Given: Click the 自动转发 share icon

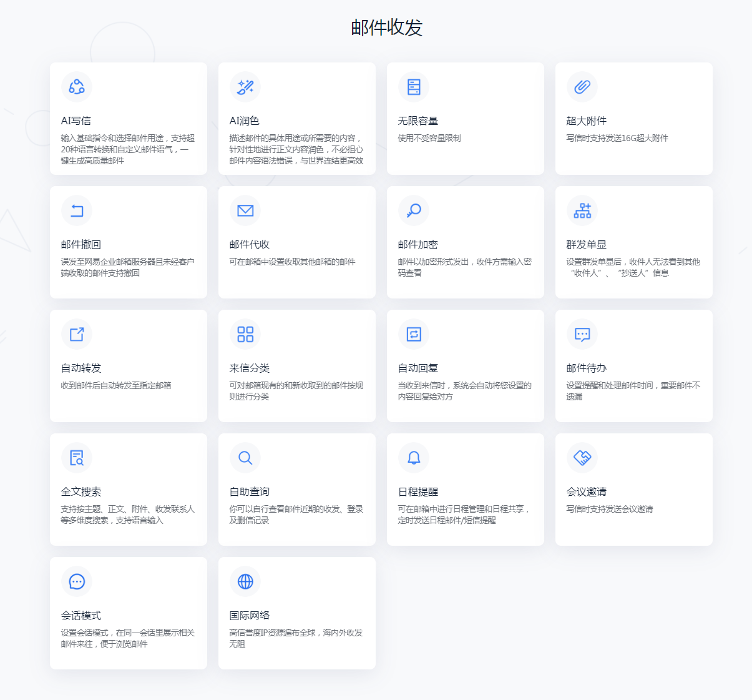Looking at the screenshot, I should pyautogui.click(x=77, y=334).
